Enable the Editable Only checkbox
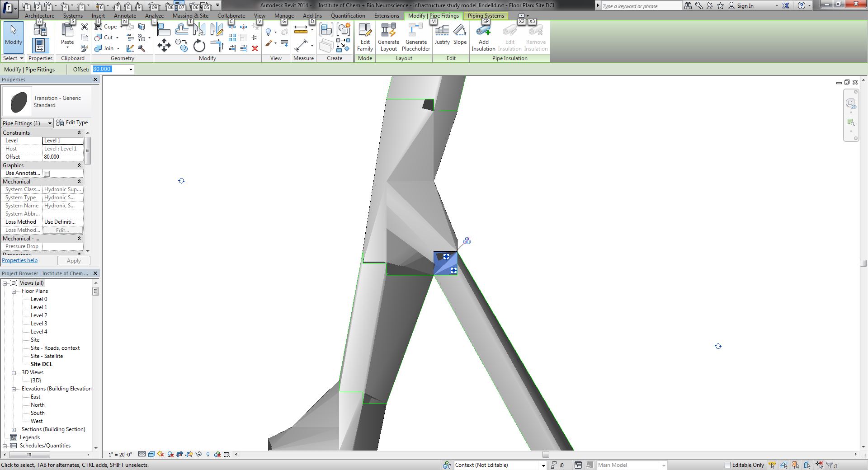The width and height of the screenshot is (868, 470). [x=727, y=465]
